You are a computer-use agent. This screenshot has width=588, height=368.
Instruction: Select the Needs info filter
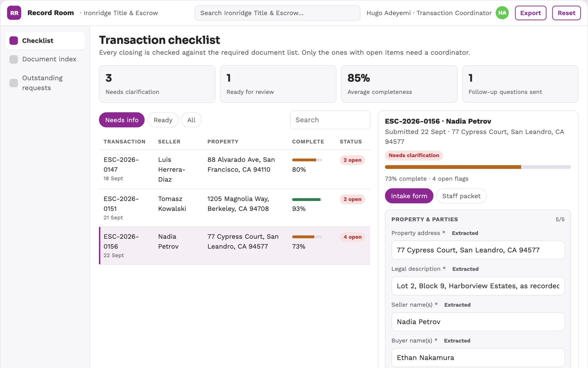tap(122, 120)
